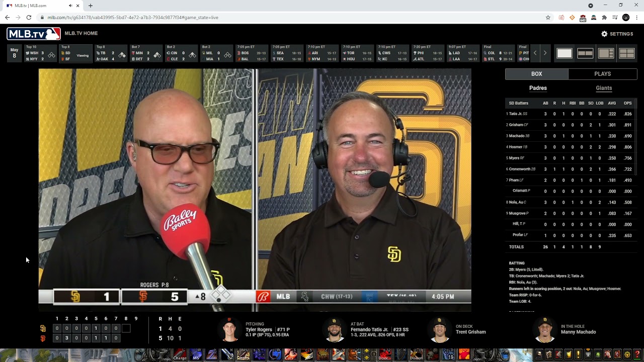Click the red extension with 643 badge
The image size is (644, 362).
pos(583,18)
